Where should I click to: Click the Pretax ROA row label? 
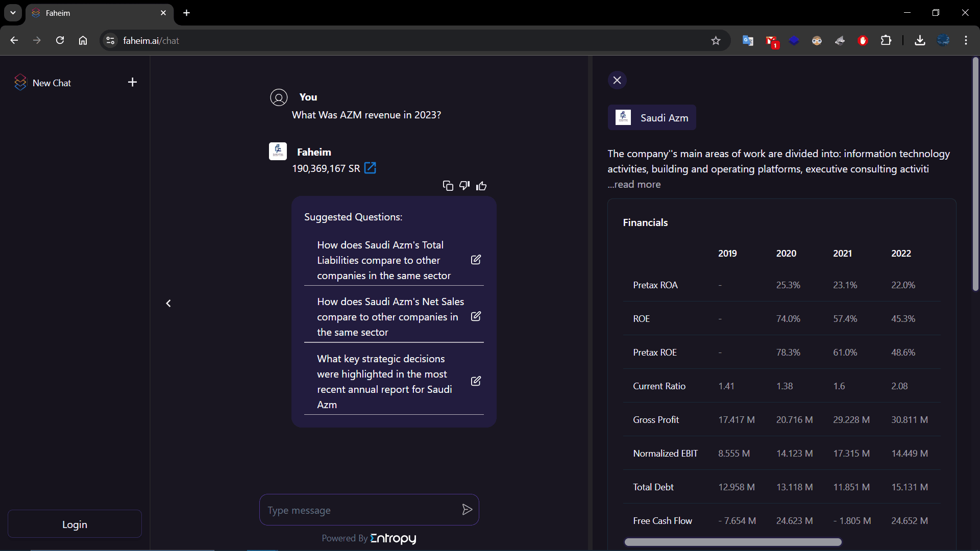click(655, 285)
